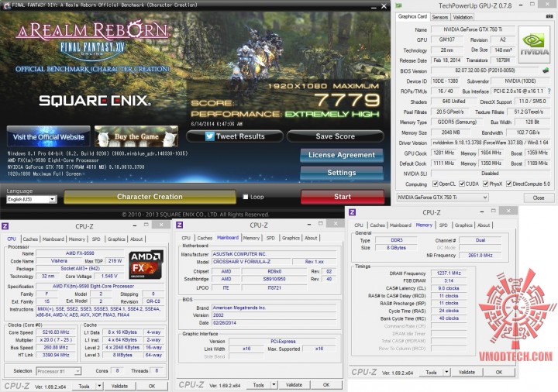Switch to the Validation tab in GPU-Z
Viewport: 558px width, 392px height.
point(463,17)
